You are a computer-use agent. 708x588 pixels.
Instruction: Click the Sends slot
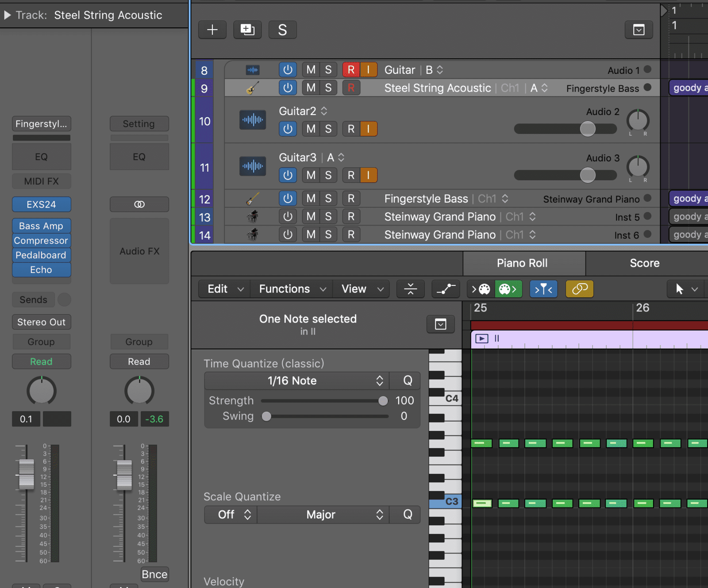coord(33,300)
